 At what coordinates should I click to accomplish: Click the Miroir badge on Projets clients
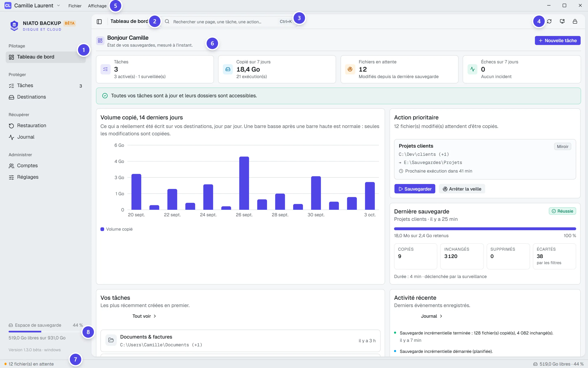tap(562, 147)
